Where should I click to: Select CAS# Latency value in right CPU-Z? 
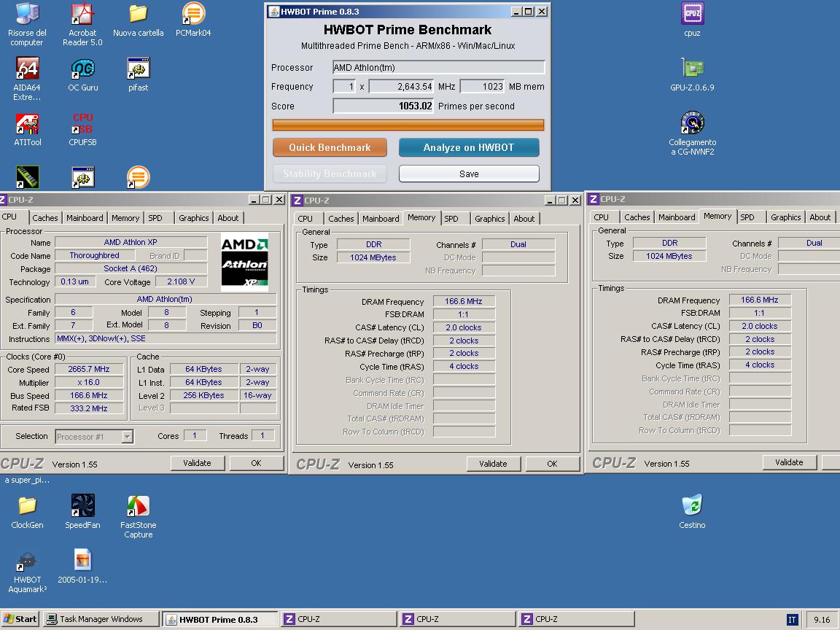760,326
